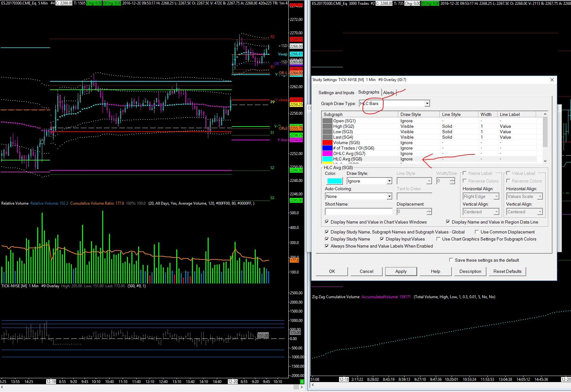Viewport: 571px width, 392px height.
Task: Close the Study Settings dialog
Action: [x=552, y=80]
